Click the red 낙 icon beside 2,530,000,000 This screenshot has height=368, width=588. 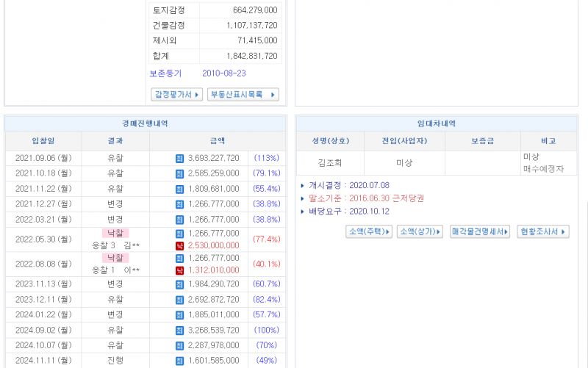click(x=179, y=245)
